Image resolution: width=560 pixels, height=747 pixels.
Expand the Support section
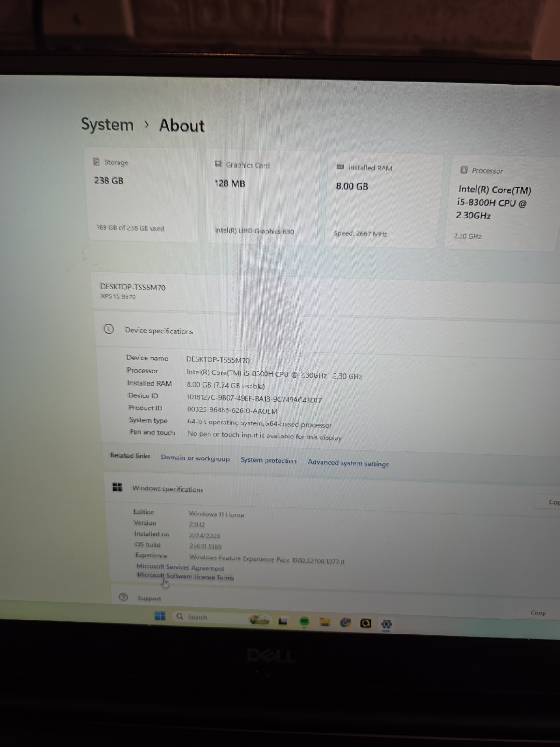click(336, 602)
